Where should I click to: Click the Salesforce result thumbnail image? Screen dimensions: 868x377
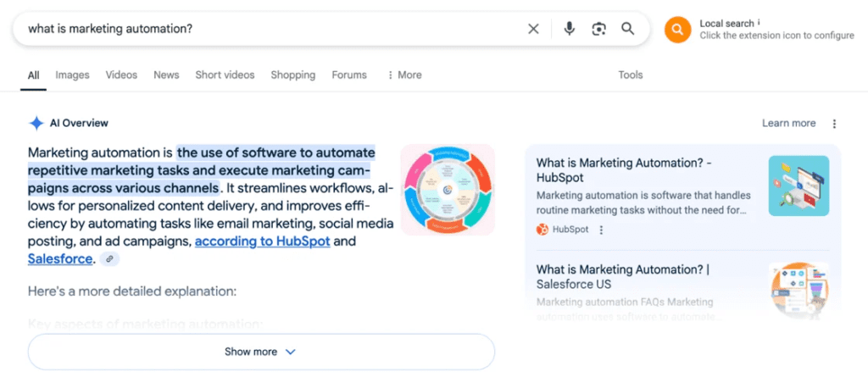798,291
